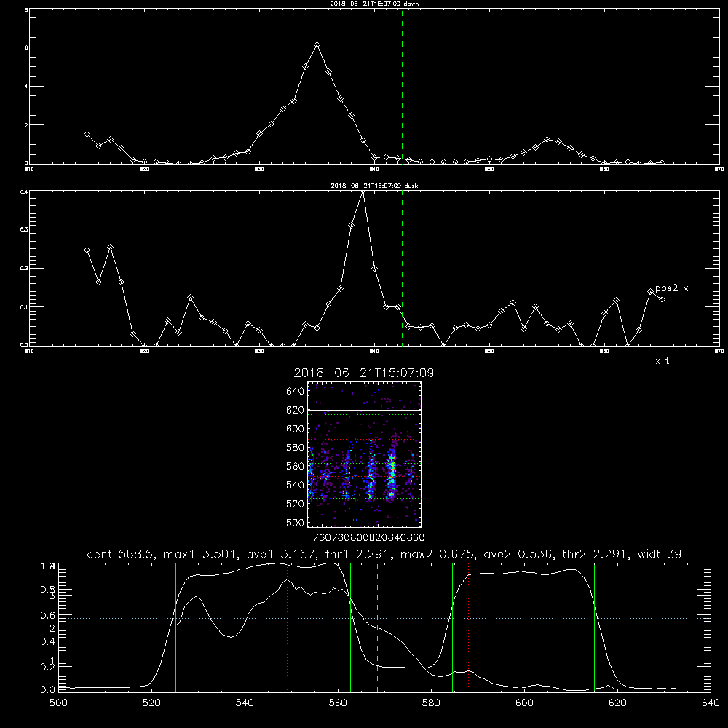Screen dimensions: 728x728
Task: Click the 'pos2 x' label
Action: pyautogui.click(x=671, y=288)
